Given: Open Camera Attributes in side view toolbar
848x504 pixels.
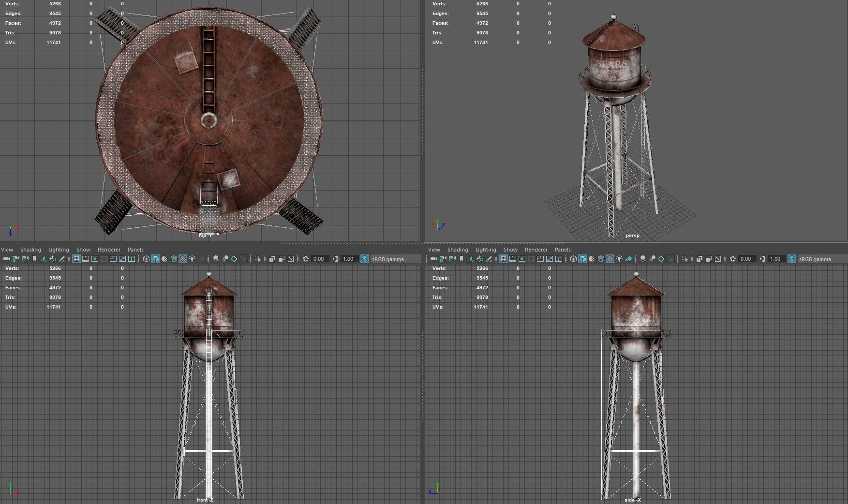Looking at the screenshot, I should pos(452,259).
